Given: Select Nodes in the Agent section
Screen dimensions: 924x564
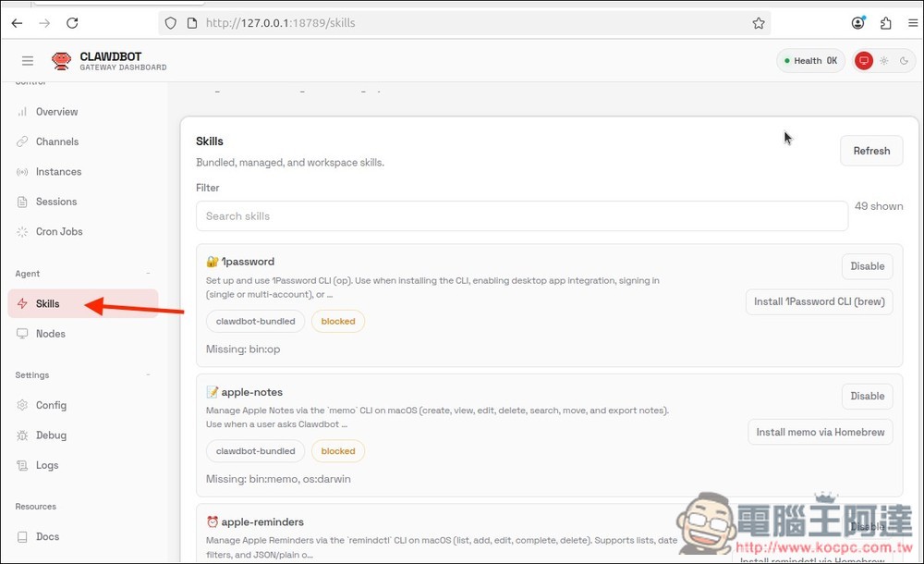Looking at the screenshot, I should pyautogui.click(x=50, y=334).
